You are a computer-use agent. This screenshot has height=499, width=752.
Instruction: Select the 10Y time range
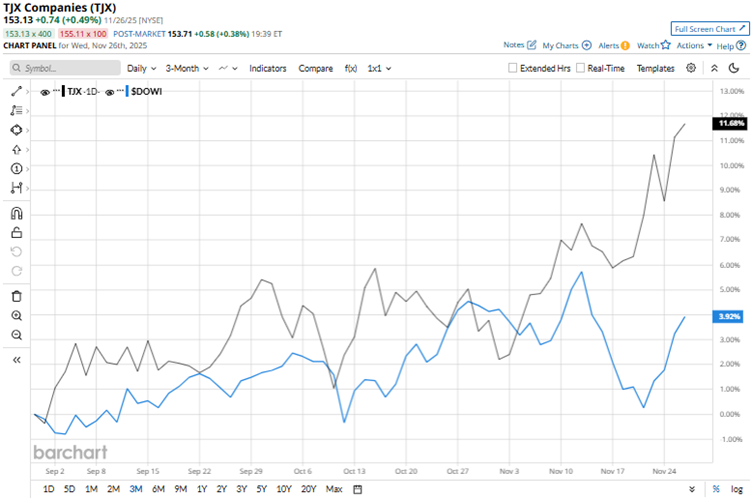coord(283,489)
